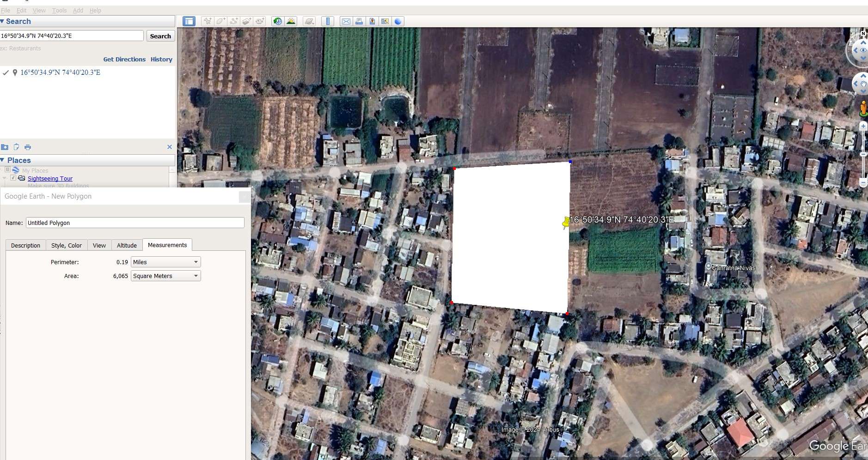Open the Edit menu
Image resolution: width=868 pixels, height=460 pixels.
point(21,10)
